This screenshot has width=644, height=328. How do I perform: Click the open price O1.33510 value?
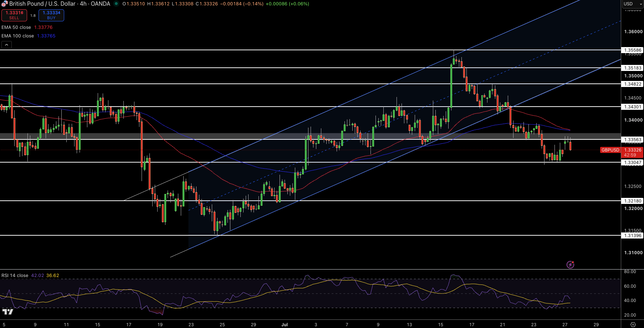coord(134,4)
